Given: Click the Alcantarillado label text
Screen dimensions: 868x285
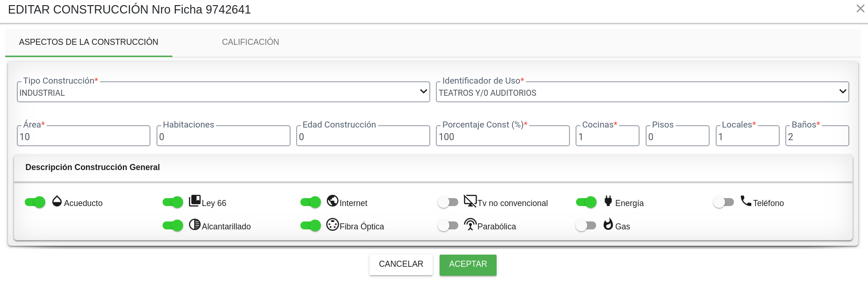Looking at the screenshot, I should tap(226, 227).
